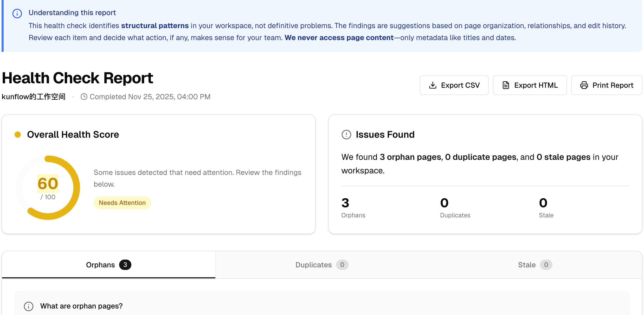Click the yellow status dot beside Overall Health Score

17,135
